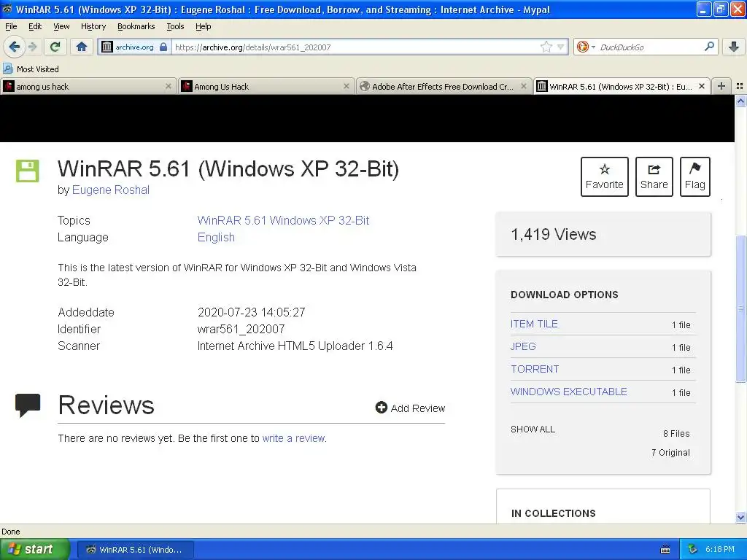
Task: Click the DuckDuckGo search field
Action: click(649, 47)
